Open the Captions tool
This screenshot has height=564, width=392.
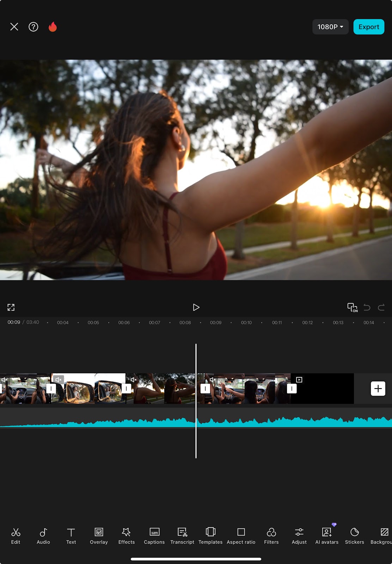click(x=154, y=536)
